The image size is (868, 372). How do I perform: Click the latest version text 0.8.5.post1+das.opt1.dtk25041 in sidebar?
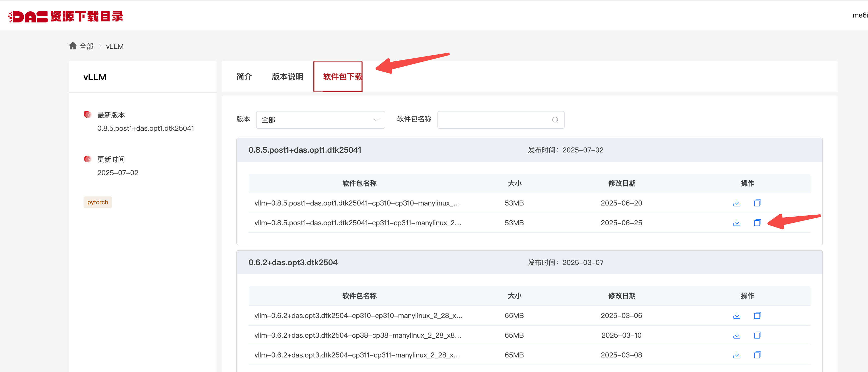point(146,128)
